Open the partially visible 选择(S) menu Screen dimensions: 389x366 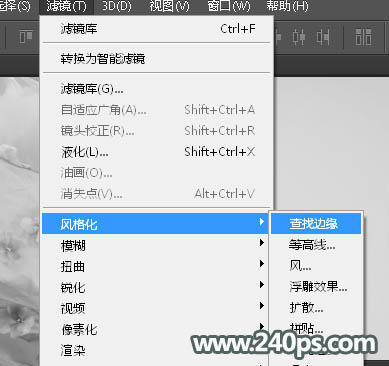tap(15, 6)
